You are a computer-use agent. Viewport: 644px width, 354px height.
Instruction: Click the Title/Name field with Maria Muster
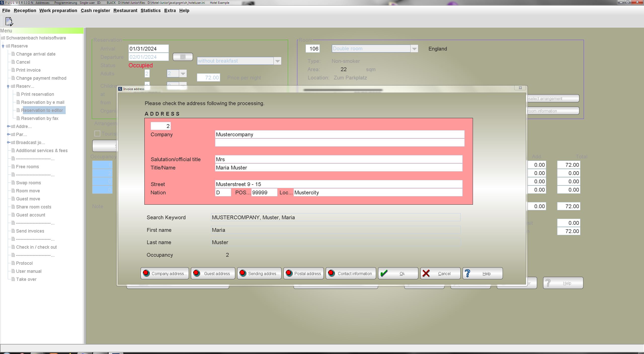[339, 167]
